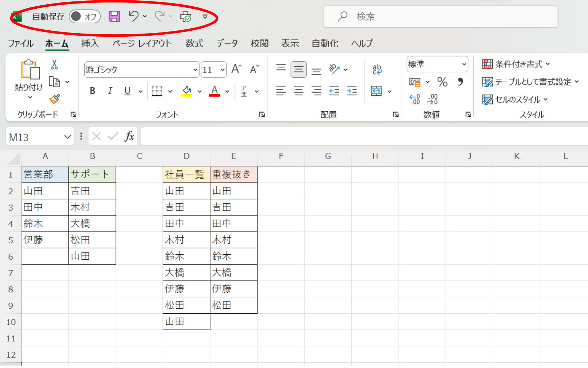Apply yellow fill color to cells
The width and height of the screenshot is (588, 368).
coord(187,91)
